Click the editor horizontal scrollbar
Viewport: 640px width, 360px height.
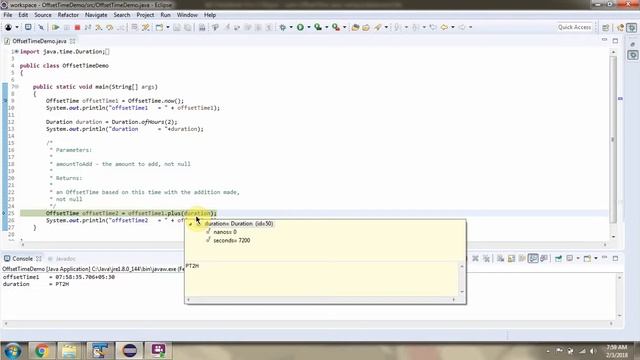pos(313,244)
